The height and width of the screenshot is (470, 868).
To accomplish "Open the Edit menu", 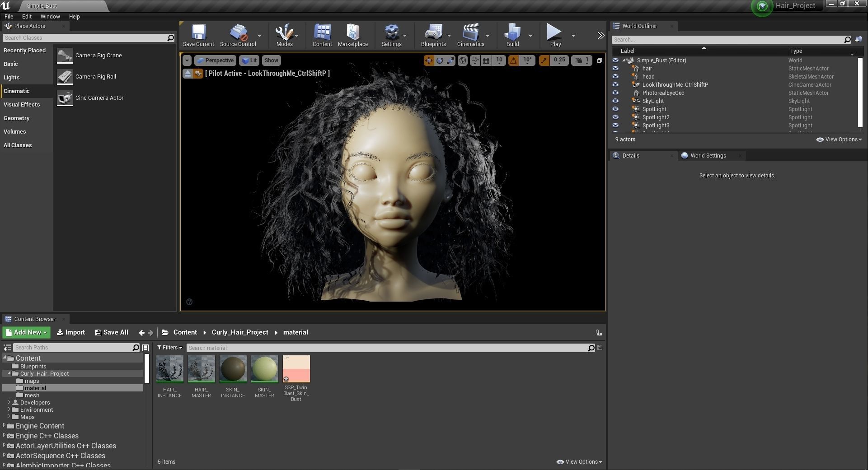I will tap(27, 16).
